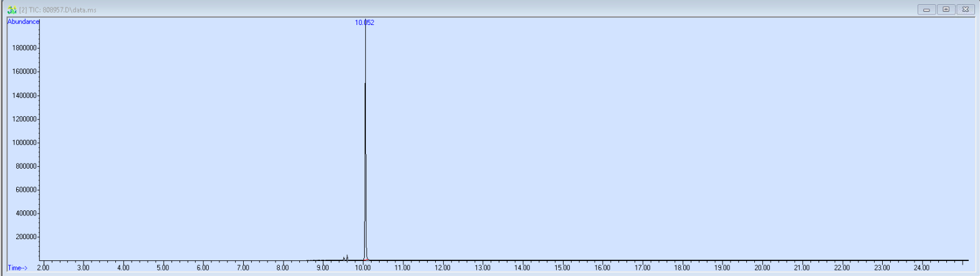Click the 14.00 time axis label
The width and height of the screenshot is (980, 276).
pos(522,268)
